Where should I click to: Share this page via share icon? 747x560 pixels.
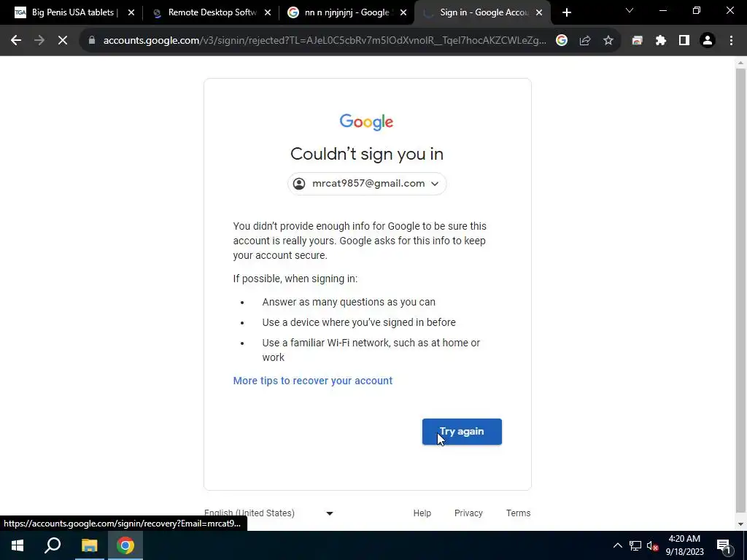585,41
